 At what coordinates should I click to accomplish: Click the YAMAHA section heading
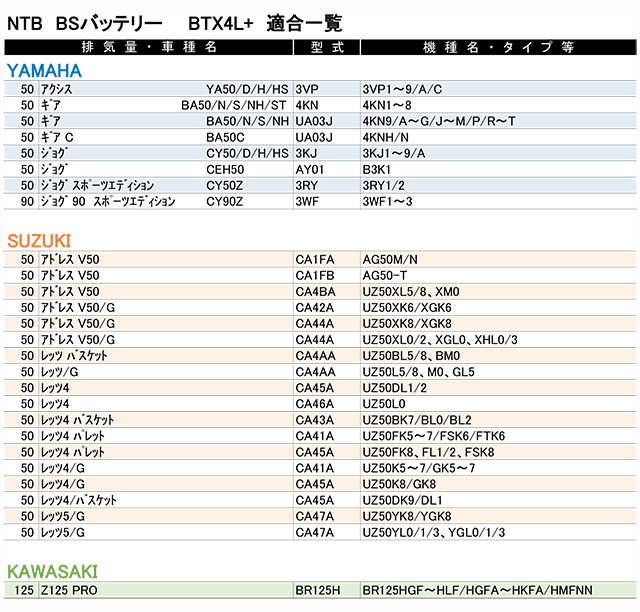tap(44, 71)
